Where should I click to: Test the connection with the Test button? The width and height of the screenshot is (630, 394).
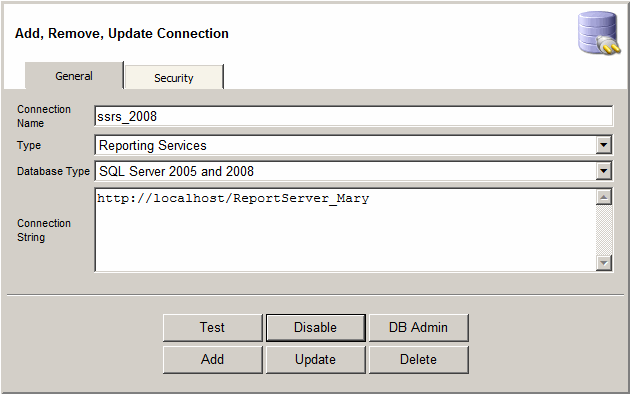point(213,327)
